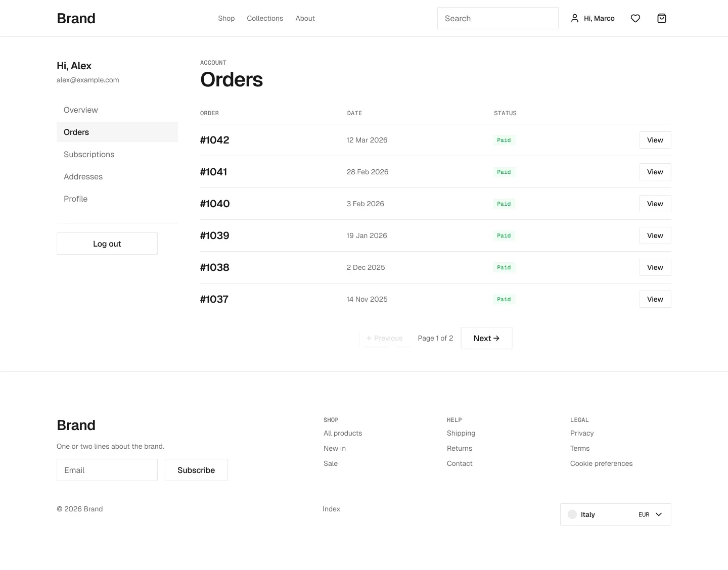Click the Index footer link
Image resolution: width=728 pixels, height=570 pixels.
331,509
